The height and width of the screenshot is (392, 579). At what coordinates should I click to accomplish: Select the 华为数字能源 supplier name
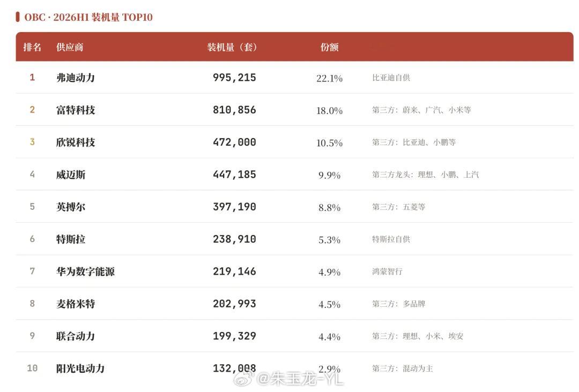tap(85, 272)
